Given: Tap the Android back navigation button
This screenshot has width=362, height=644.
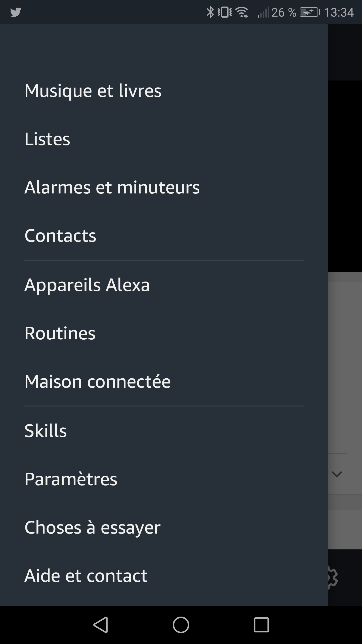Looking at the screenshot, I should coord(101,625).
